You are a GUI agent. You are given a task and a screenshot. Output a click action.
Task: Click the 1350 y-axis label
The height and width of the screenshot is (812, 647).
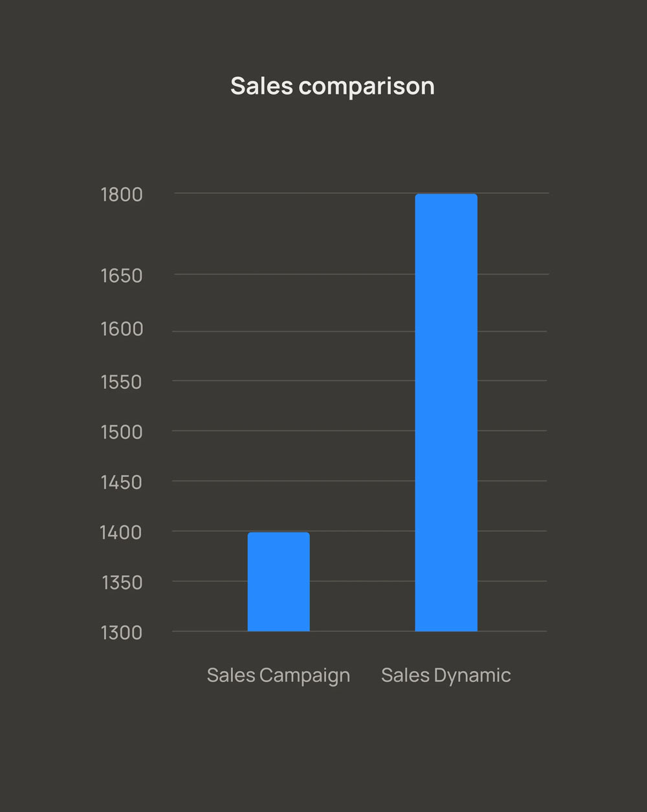pos(122,583)
